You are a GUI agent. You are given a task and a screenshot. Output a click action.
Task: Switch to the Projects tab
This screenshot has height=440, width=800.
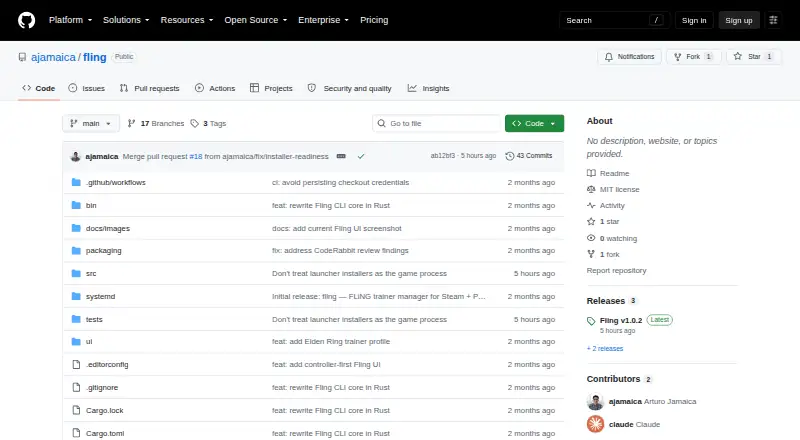[271, 88]
